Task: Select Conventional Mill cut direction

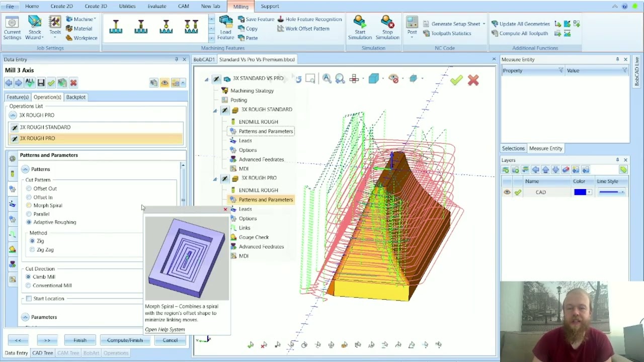Action: pyautogui.click(x=29, y=285)
